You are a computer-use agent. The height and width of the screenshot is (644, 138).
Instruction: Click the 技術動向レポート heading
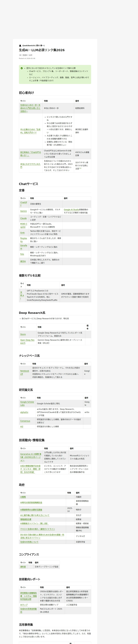pyautogui.click(x=30, y=579)
